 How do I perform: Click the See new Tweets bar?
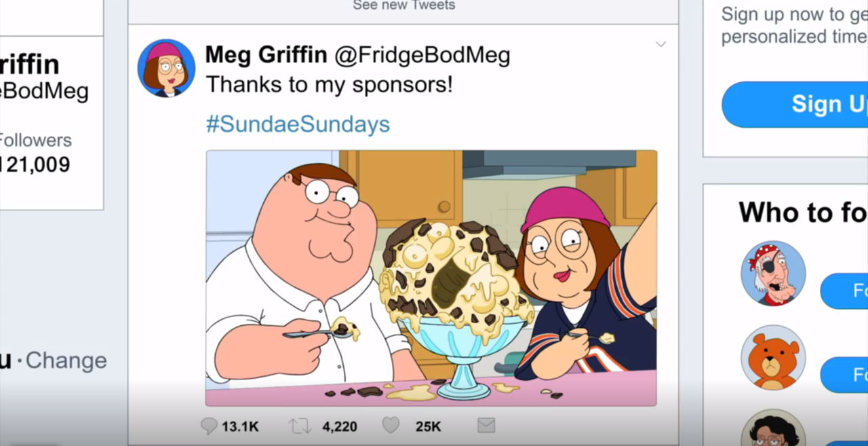click(403, 6)
